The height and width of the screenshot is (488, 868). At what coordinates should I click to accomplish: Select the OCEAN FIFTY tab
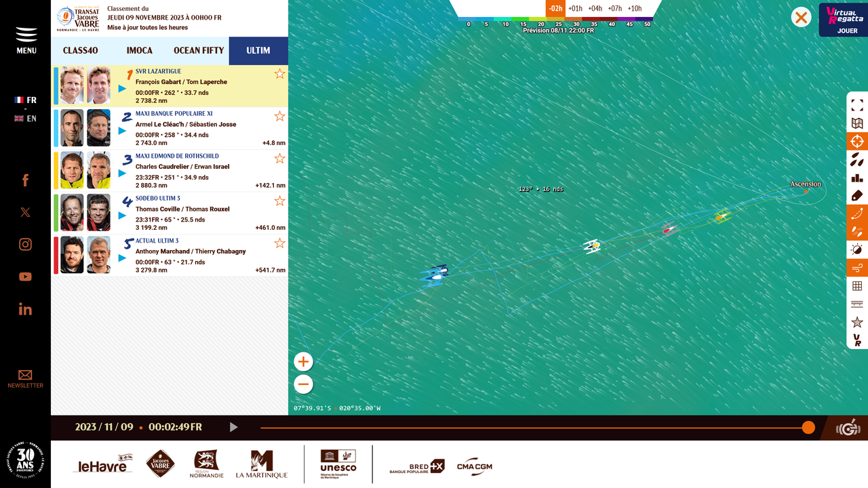199,51
